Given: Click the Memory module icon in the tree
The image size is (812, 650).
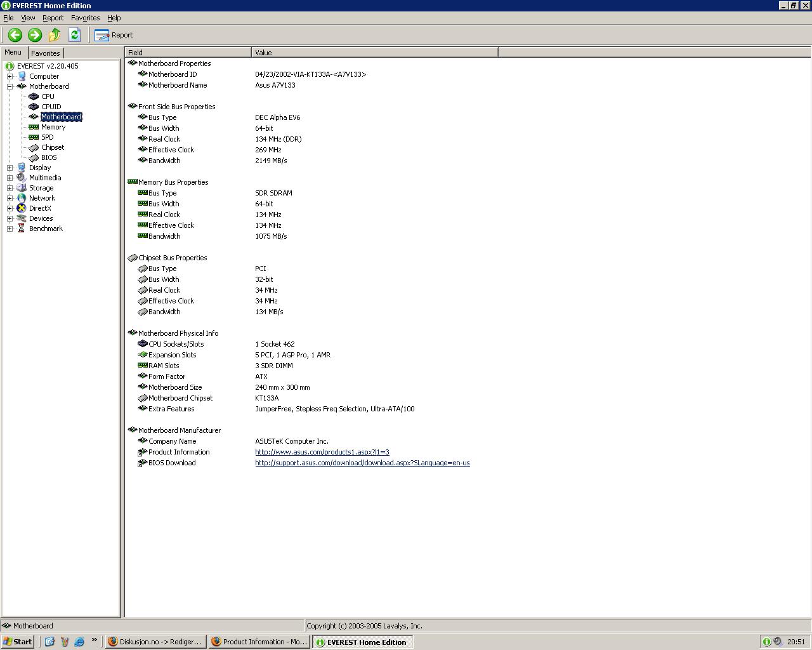Looking at the screenshot, I should click(34, 127).
